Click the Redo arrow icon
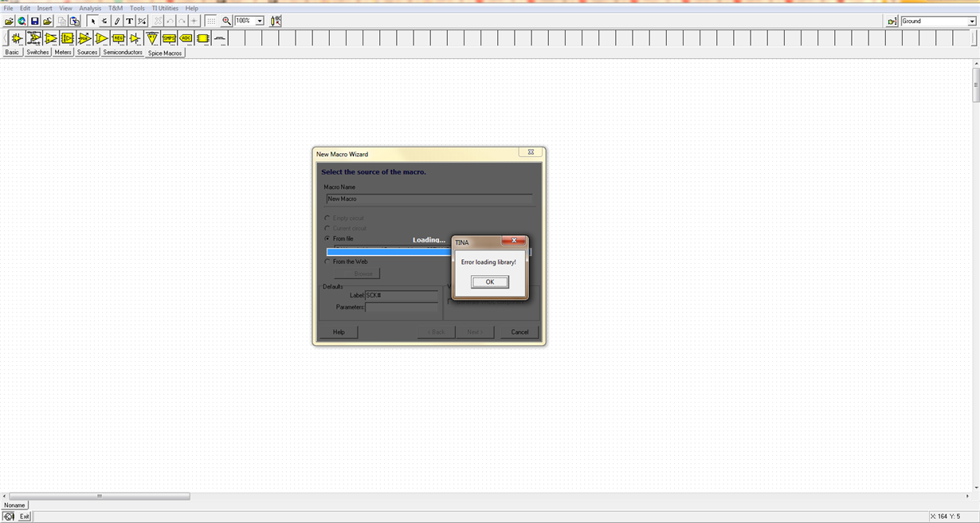Image resolution: width=980 pixels, height=523 pixels. pyautogui.click(x=182, y=22)
